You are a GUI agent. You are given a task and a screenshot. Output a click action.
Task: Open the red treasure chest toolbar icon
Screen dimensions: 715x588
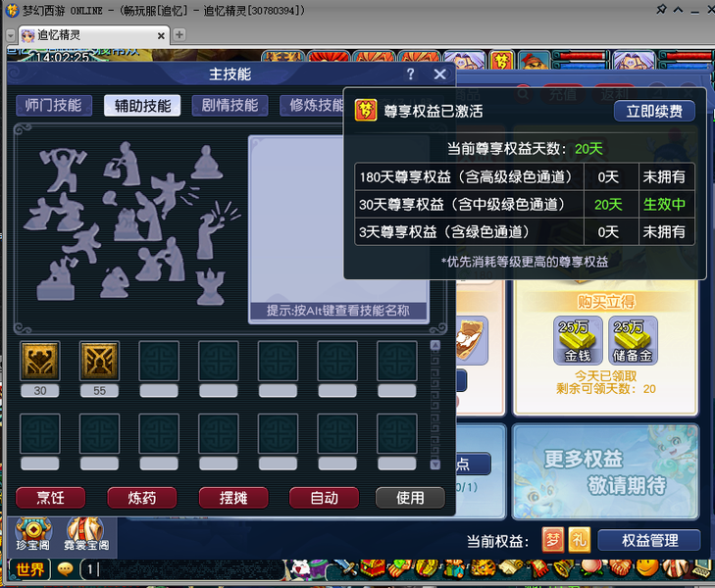[x=372, y=568]
